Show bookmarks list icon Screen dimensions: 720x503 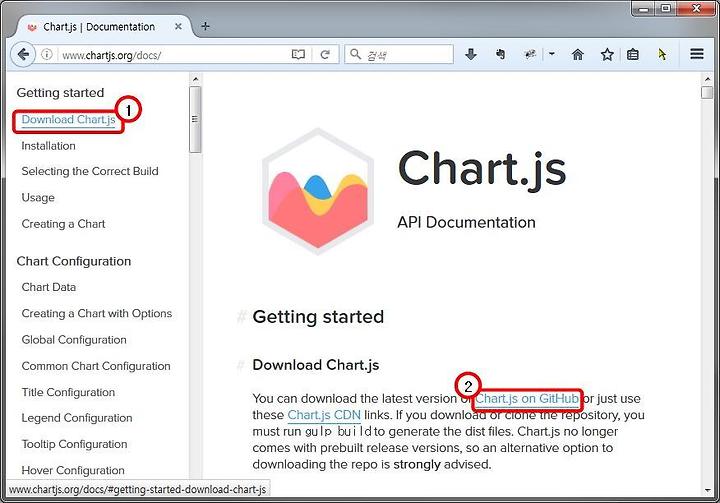click(633, 55)
